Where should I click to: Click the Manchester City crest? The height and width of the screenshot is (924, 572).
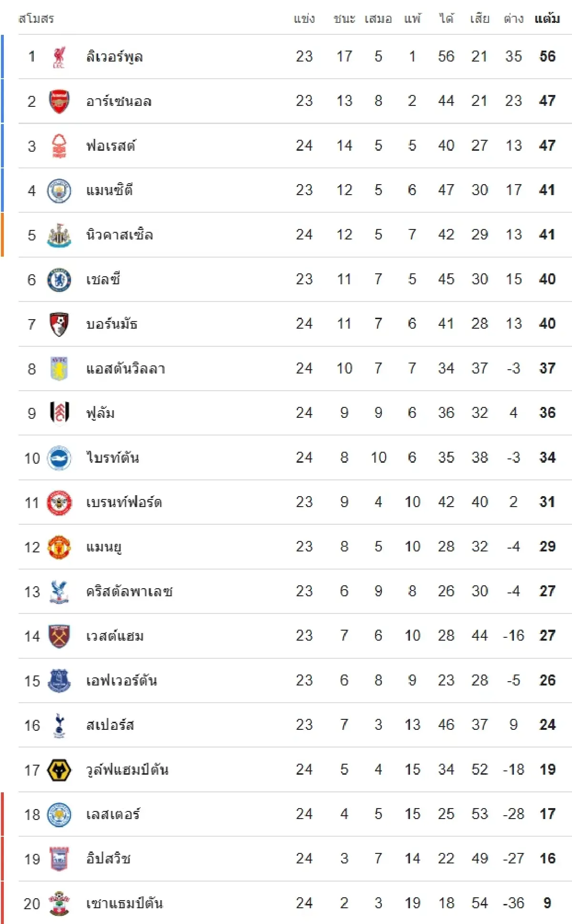pos(59,190)
